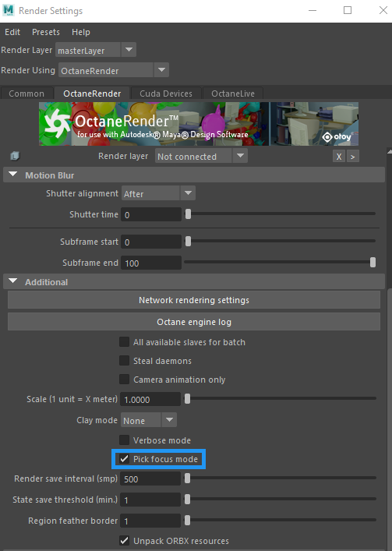The image size is (392, 551).
Task: Switch to the Common tab
Action: (26, 94)
